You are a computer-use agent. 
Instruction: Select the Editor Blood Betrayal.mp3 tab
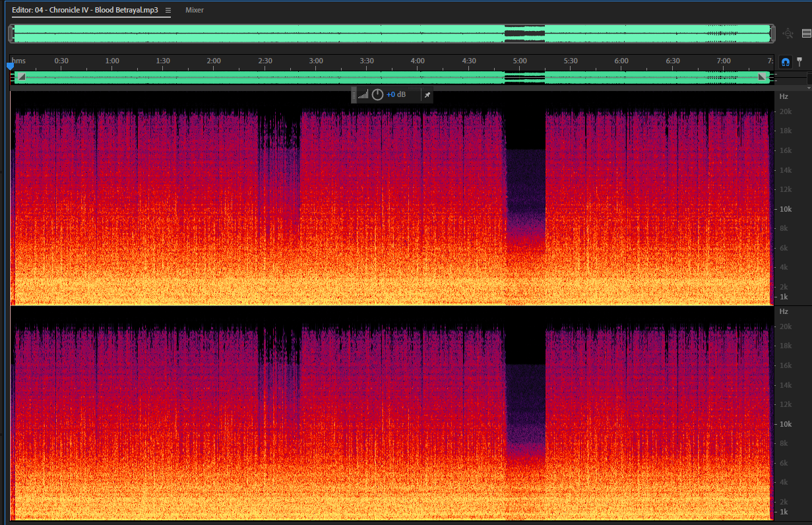tap(85, 11)
